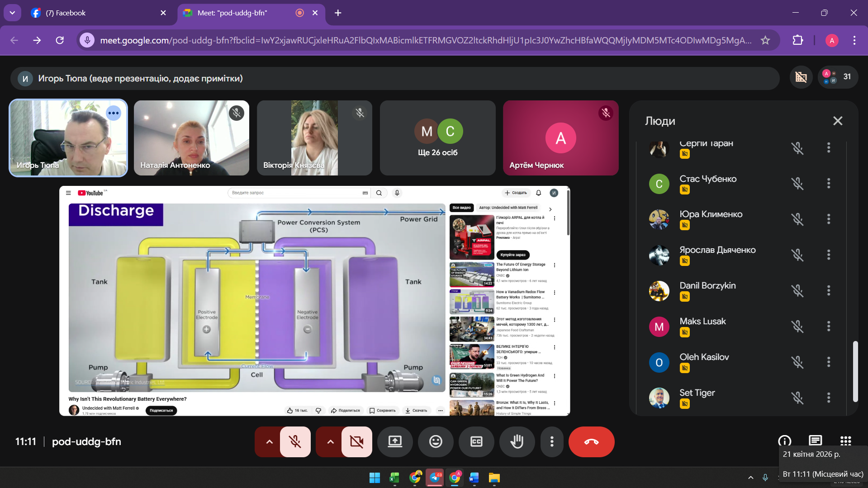Open more options on Игорь Тюпа's tile
The height and width of the screenshot is (488, 868).
(114, 113)
